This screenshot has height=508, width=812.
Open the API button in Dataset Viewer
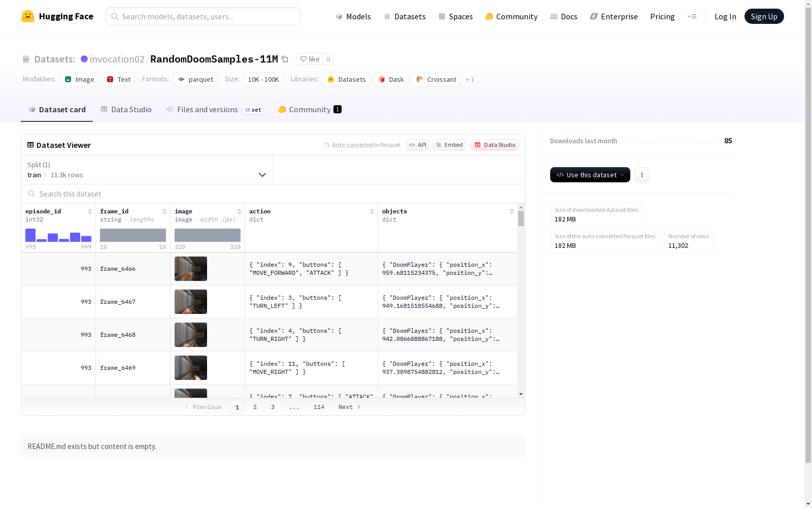tap(418, 145)
